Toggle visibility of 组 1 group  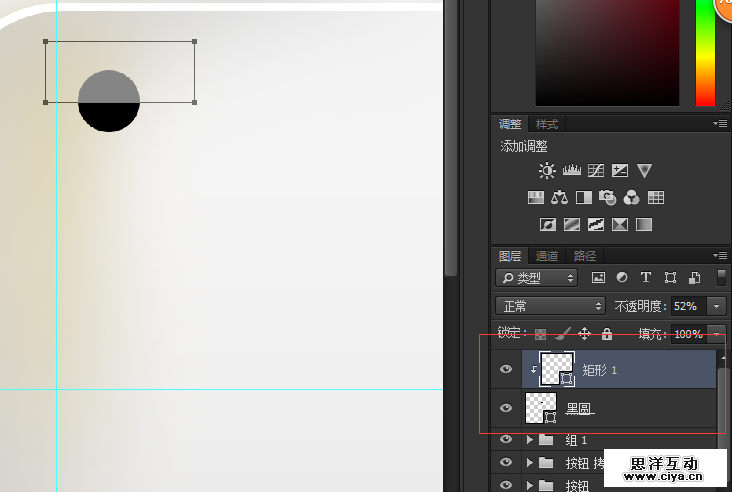(506, 440)
